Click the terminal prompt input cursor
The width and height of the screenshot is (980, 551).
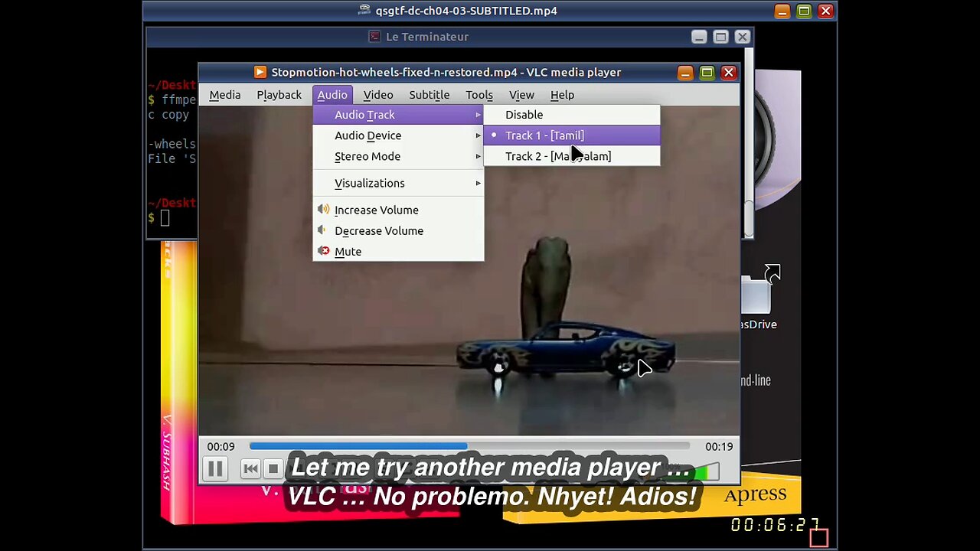165,219
